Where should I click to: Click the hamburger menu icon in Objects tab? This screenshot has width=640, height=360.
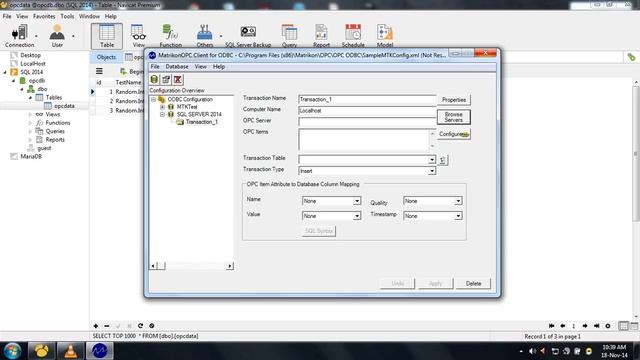(99, 71)
